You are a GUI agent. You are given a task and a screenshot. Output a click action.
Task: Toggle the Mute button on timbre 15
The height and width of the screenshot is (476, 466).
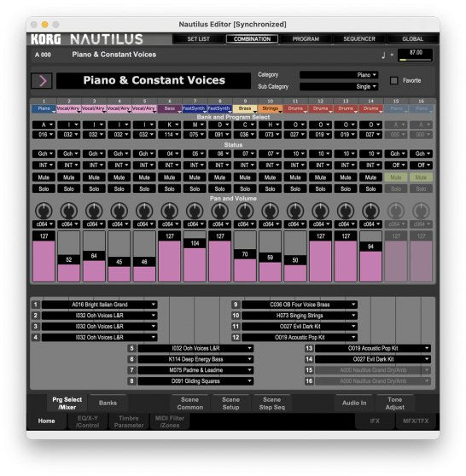[x=396, y=177]
